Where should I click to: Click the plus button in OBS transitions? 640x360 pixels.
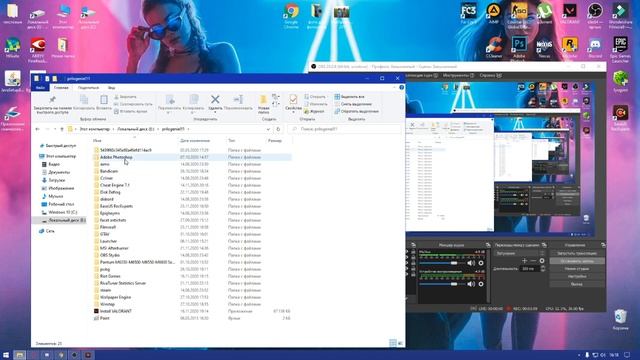[x=524, y=260]
